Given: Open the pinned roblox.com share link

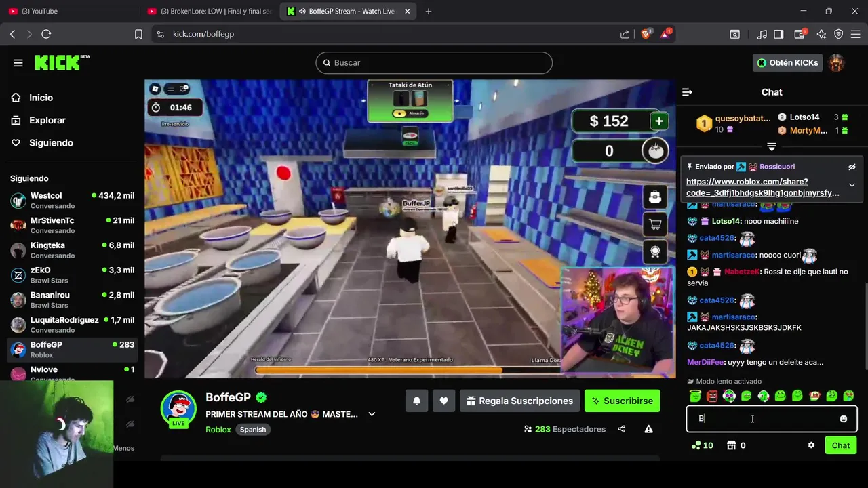Looking at the screenshot, I should pos(762,187).
